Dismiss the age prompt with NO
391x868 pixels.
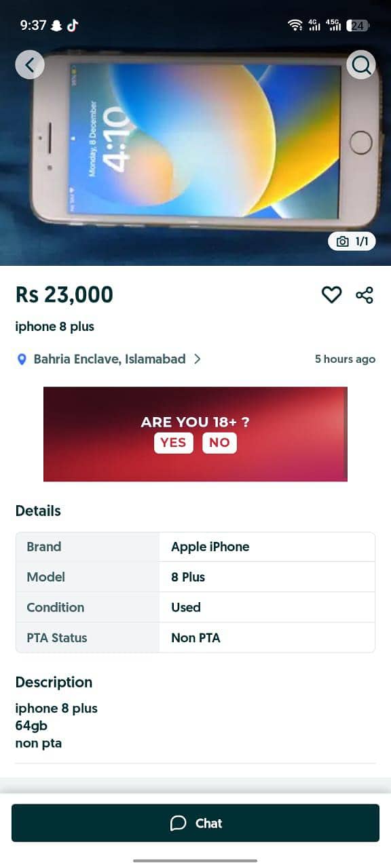(219, 442)
